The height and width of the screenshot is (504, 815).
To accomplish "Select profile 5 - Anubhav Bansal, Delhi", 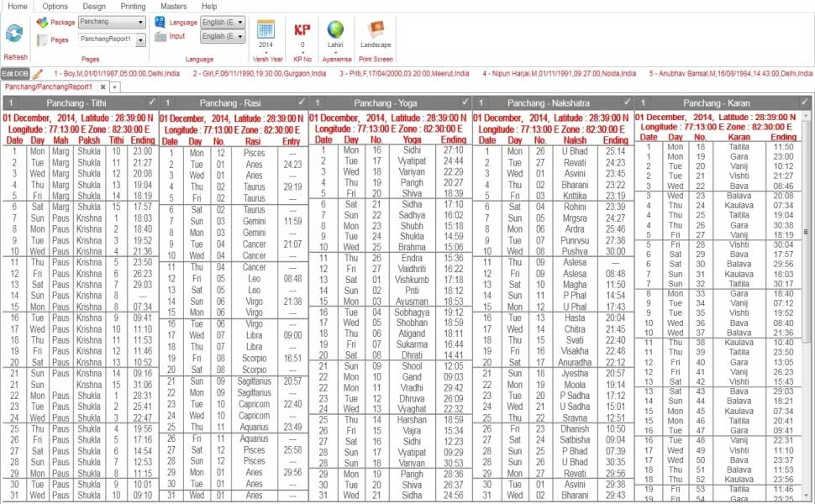I will 731,74.
